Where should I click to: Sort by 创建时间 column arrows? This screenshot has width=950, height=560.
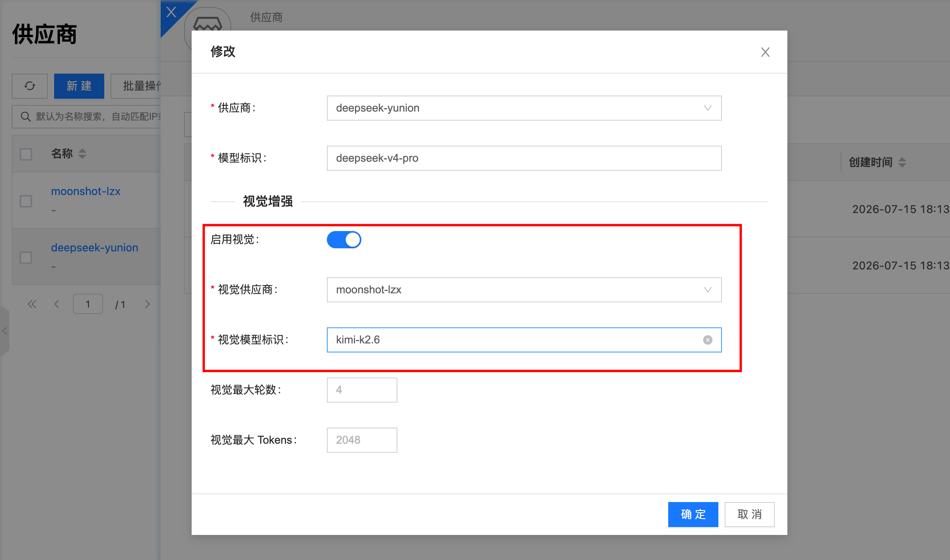click(x=902, y=162)
